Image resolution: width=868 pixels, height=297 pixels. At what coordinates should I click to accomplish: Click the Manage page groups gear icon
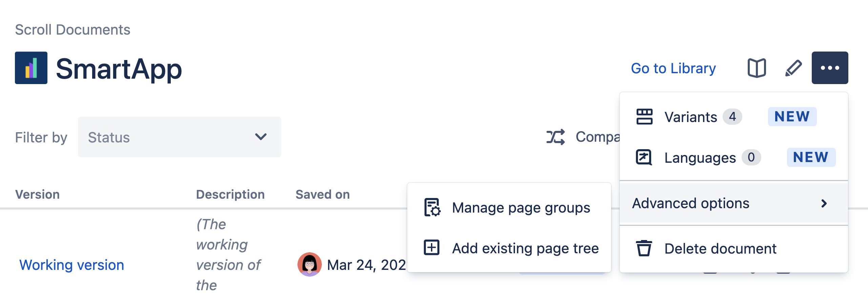432,207
